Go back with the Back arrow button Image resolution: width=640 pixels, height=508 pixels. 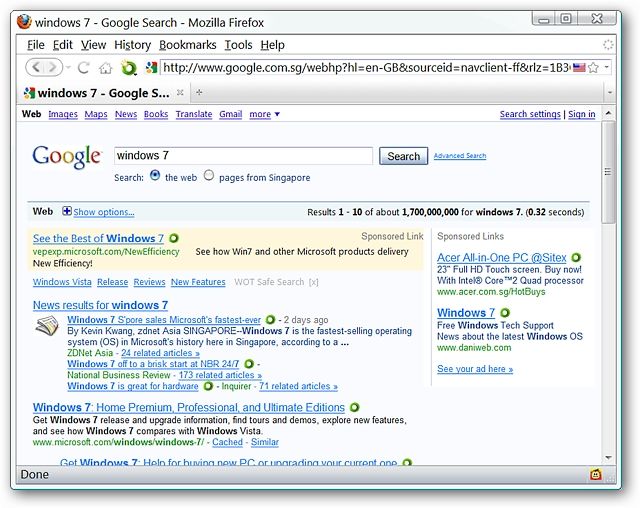(x=36, y=67)
